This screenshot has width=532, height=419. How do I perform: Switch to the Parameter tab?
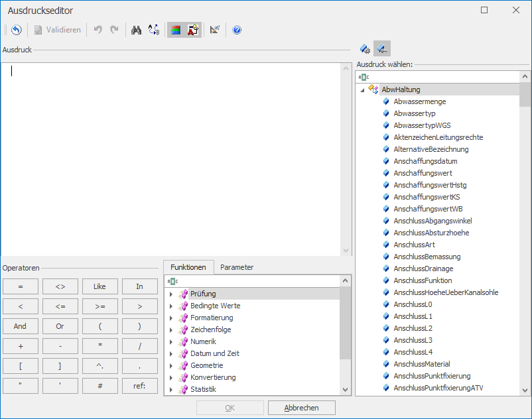[237, 267]
